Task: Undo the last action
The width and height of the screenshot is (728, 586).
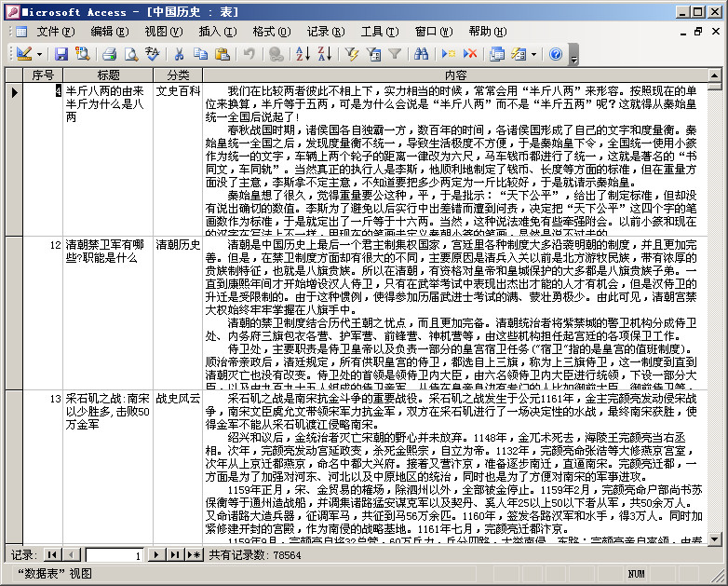Action: [249, 54]
